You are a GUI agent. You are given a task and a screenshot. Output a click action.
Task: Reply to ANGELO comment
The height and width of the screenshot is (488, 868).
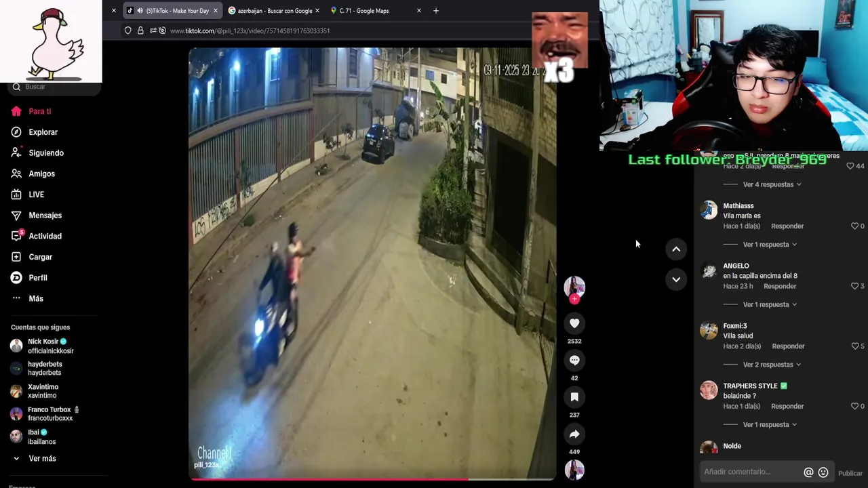click(780, 286)
